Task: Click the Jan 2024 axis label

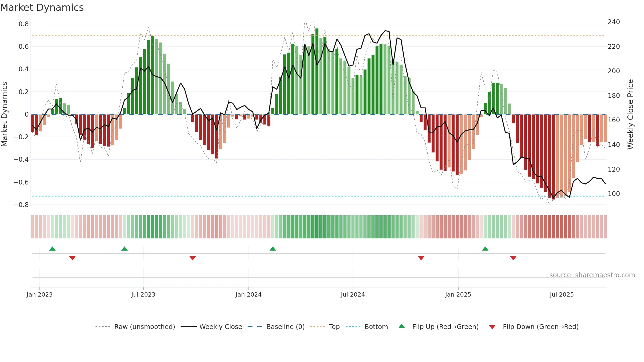Action: click(x=249, y=294)
